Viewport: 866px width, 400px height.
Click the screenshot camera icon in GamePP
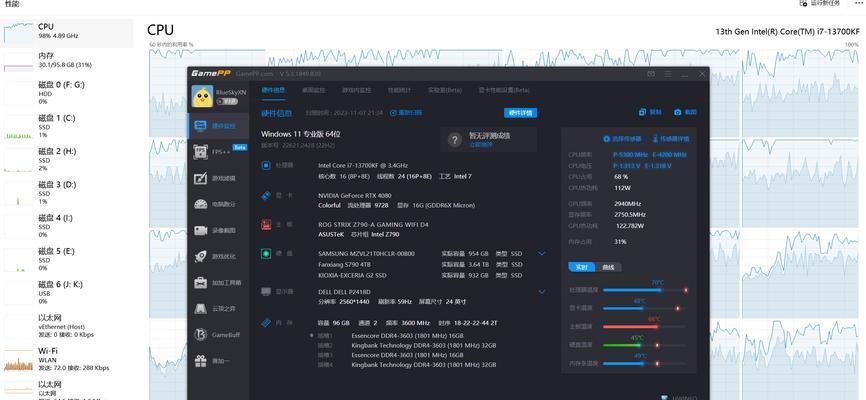point(678,112)
